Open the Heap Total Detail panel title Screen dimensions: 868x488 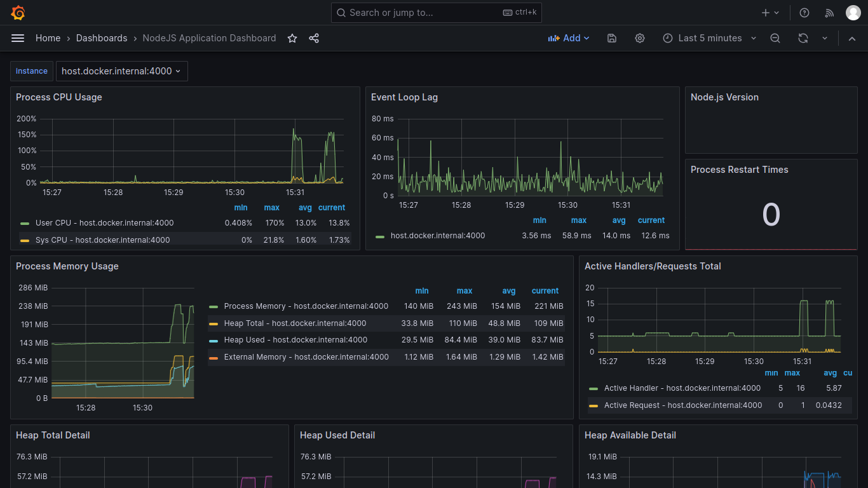click(x=53, y=435)
